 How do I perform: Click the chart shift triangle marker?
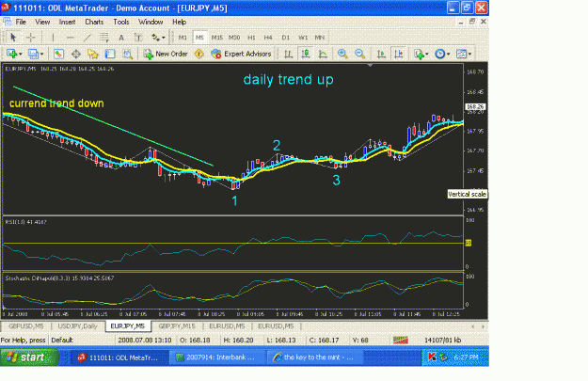370,66
